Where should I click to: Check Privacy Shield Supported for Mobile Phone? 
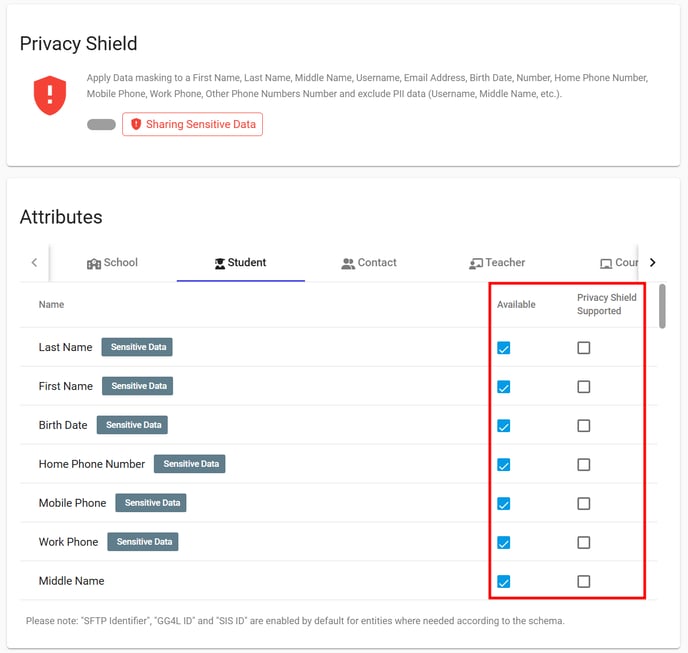[x=584, y=504]
